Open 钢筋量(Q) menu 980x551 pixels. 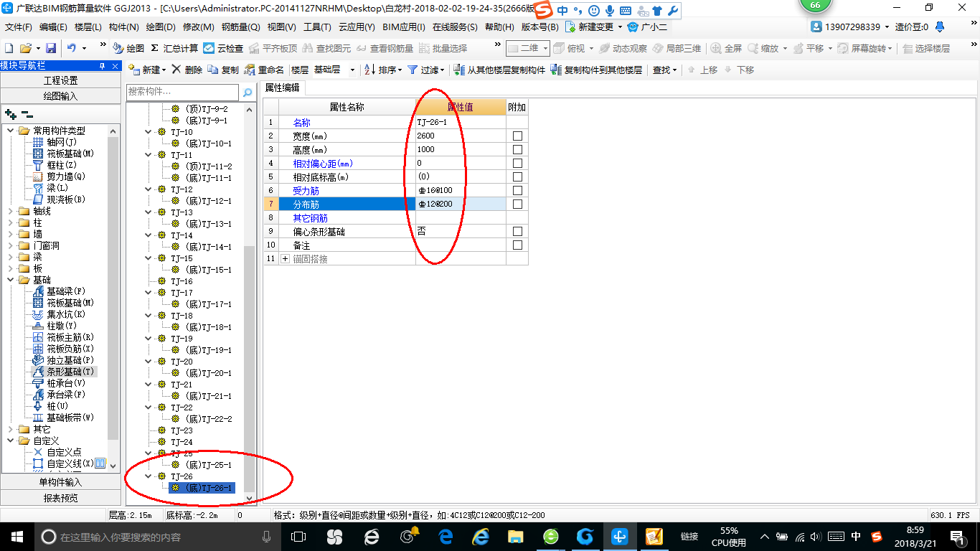tap(240, 27)
